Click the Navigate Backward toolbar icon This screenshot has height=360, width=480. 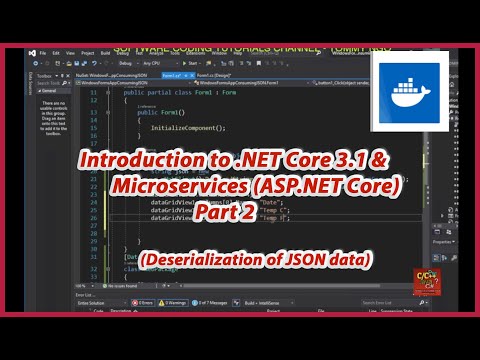point(35,63)
